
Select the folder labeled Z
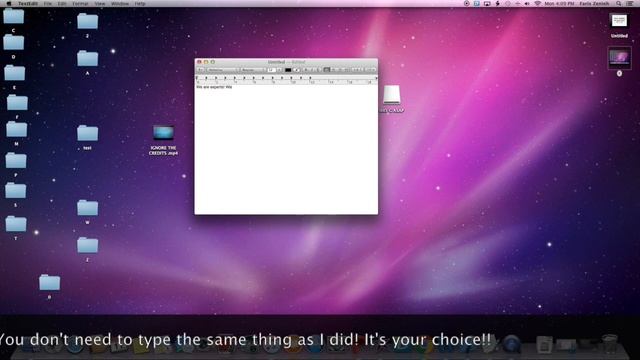pos(87,245)
